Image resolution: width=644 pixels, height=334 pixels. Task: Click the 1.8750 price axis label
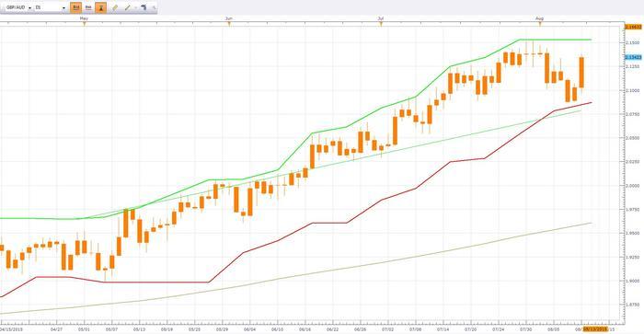[x=633, y=305]
